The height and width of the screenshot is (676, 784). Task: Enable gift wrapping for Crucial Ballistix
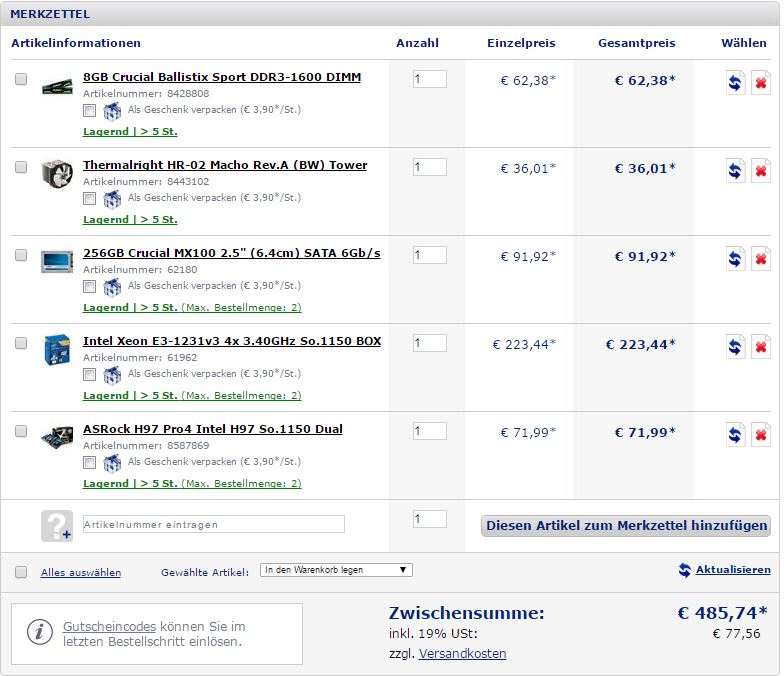coord(90,110)
